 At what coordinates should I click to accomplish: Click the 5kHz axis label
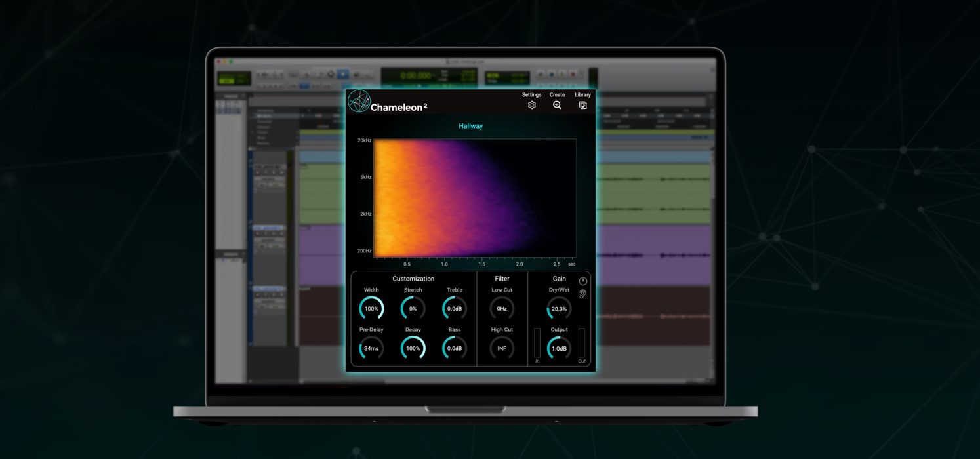coord(365,177)
